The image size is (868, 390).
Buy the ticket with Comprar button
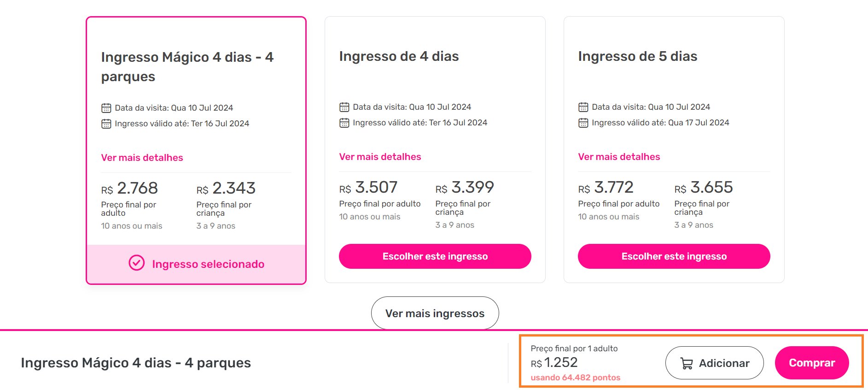click(812, 363)
